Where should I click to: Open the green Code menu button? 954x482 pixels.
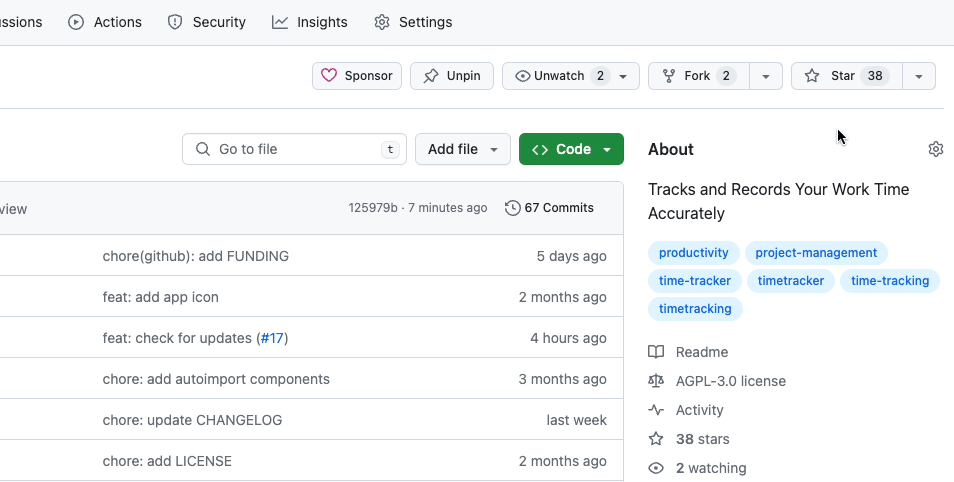click(x=571, y=149)
